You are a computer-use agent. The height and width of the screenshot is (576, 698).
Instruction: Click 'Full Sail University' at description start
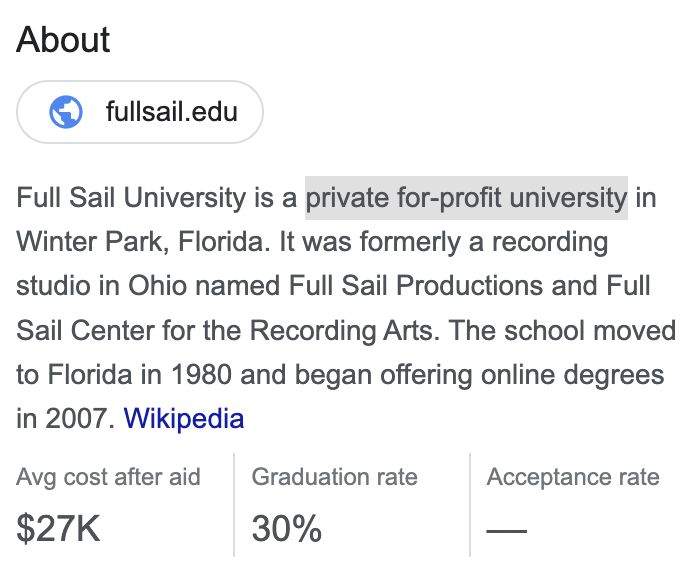(131, 198)
